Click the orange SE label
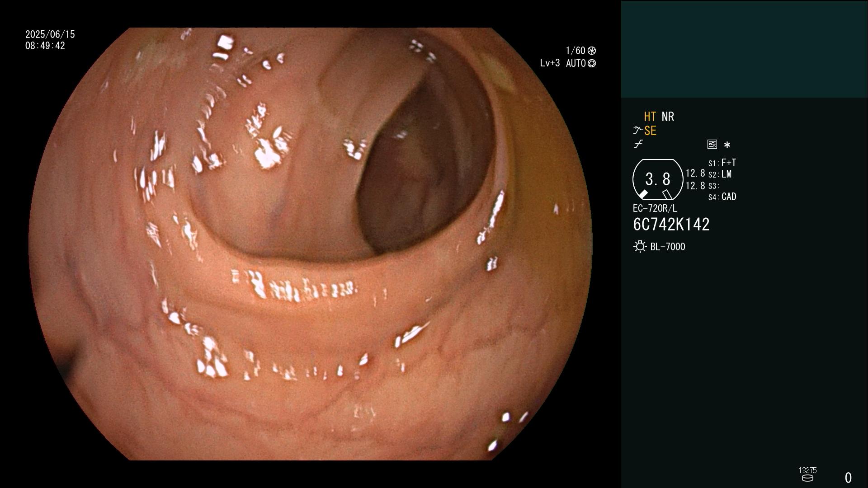This screenshot has height=488, width=868. 650,131
